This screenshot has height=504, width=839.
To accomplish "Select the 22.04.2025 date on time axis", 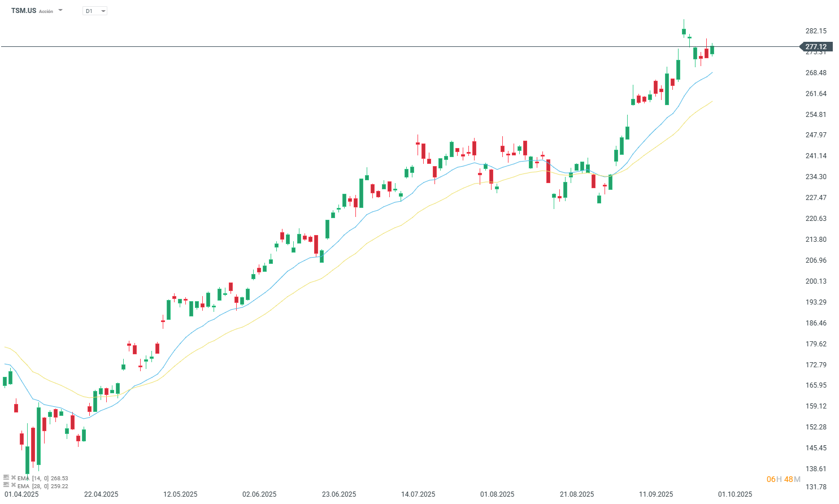I will [x=101, y=494].
